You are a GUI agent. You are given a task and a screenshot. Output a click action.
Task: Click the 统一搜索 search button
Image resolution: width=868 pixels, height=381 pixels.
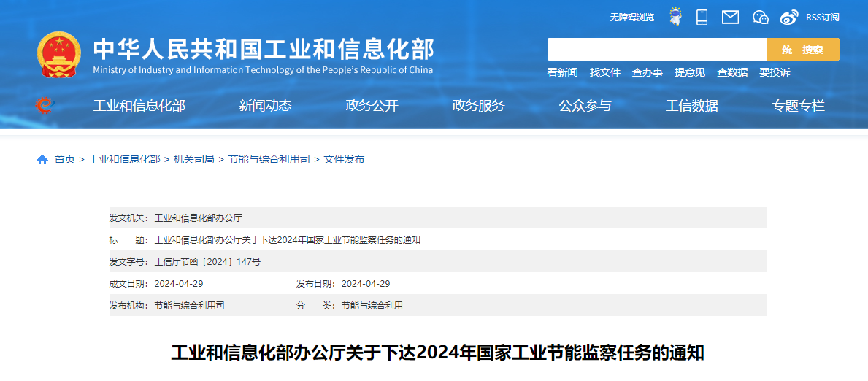(803, 50)
